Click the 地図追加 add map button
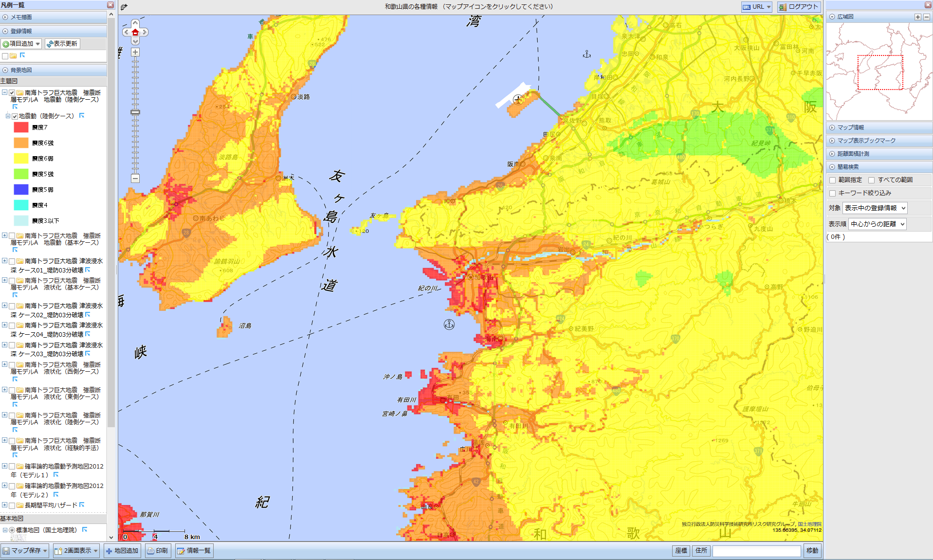933x560 pixels. [122, 551]
